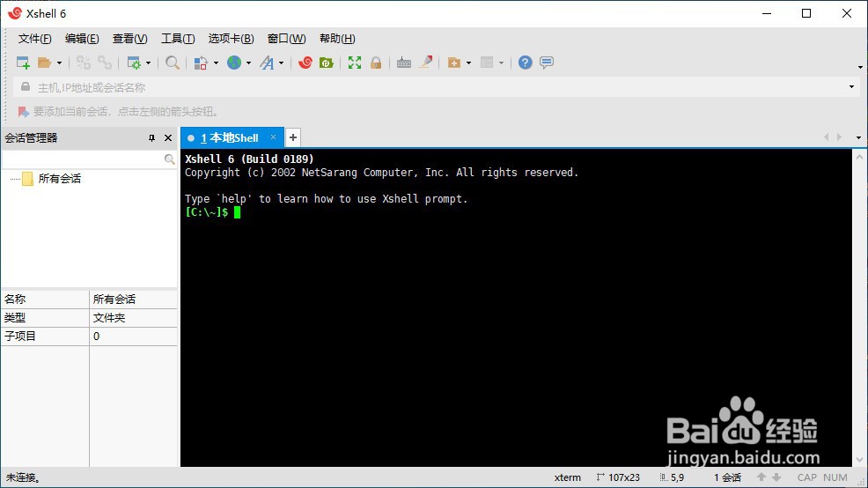Expand the color scheme dropdown arrow

click(x=216, y=63)
